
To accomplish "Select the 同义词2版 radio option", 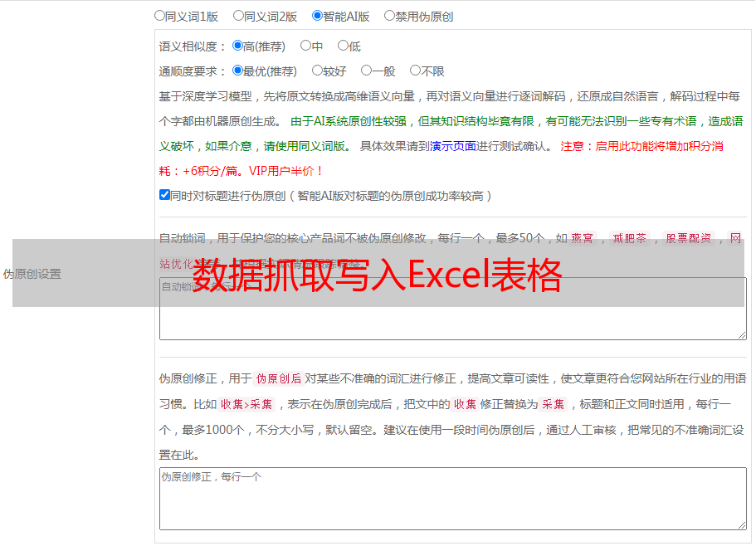I will click(238, 16).
